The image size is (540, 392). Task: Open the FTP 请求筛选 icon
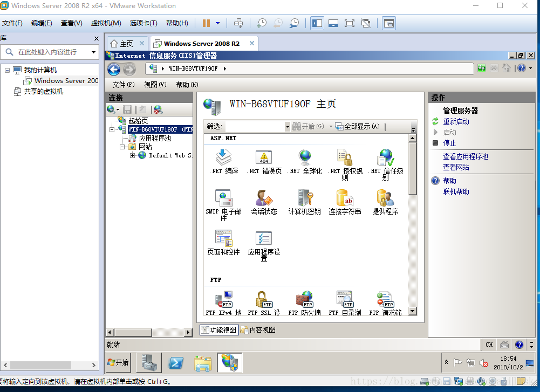pos(386,299)
